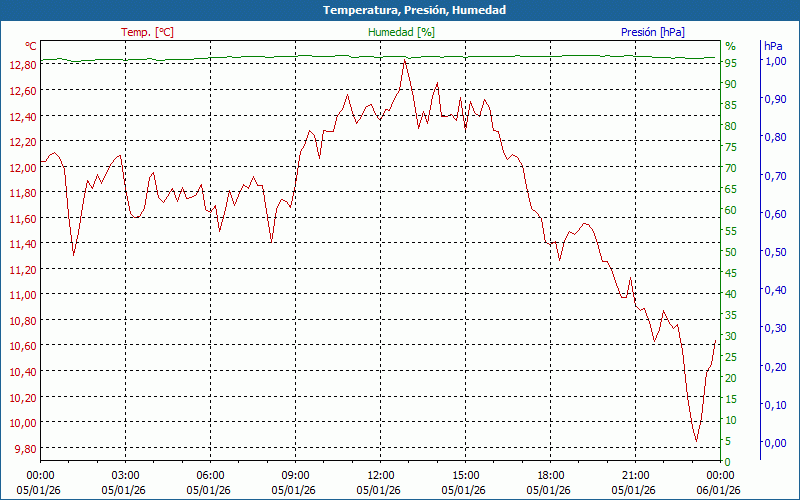Pick the 09:00 time axis label

[x=295, y=475]
